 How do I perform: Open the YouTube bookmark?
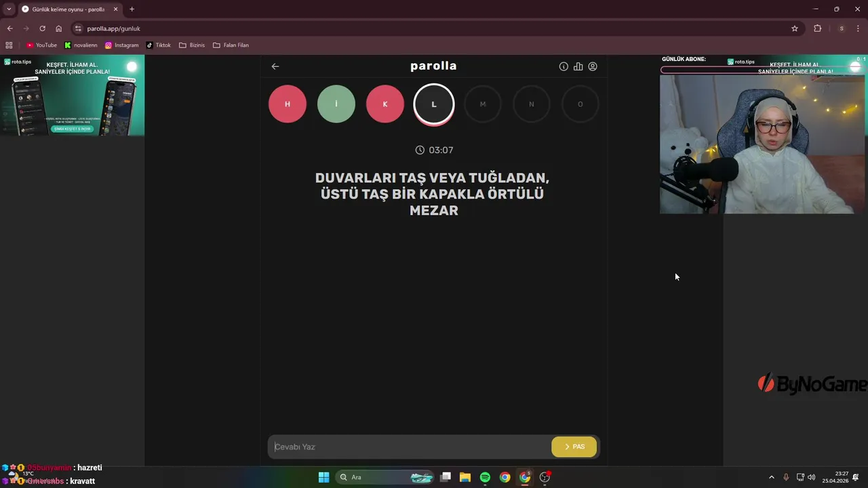pyautogui.click(x=41, y=45)
